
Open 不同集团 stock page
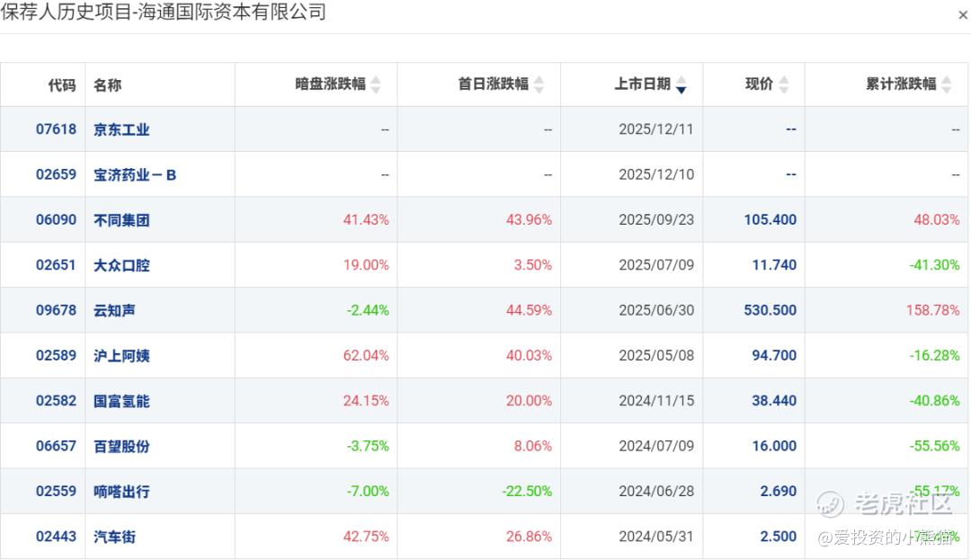coord(121,220)
